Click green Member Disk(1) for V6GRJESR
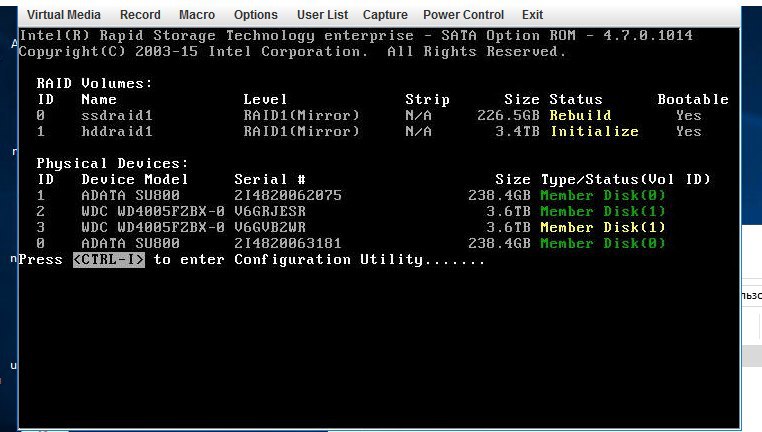 [x=603, y=211]
